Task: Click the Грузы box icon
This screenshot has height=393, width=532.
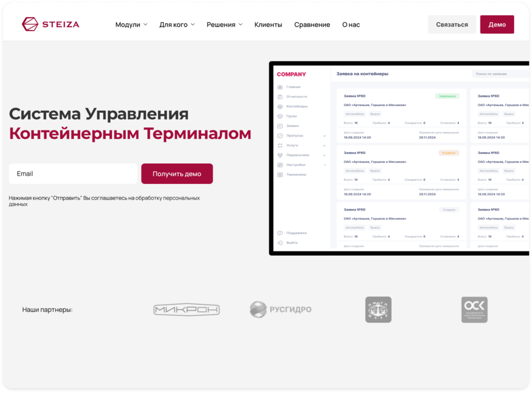Action: [280, 116]
